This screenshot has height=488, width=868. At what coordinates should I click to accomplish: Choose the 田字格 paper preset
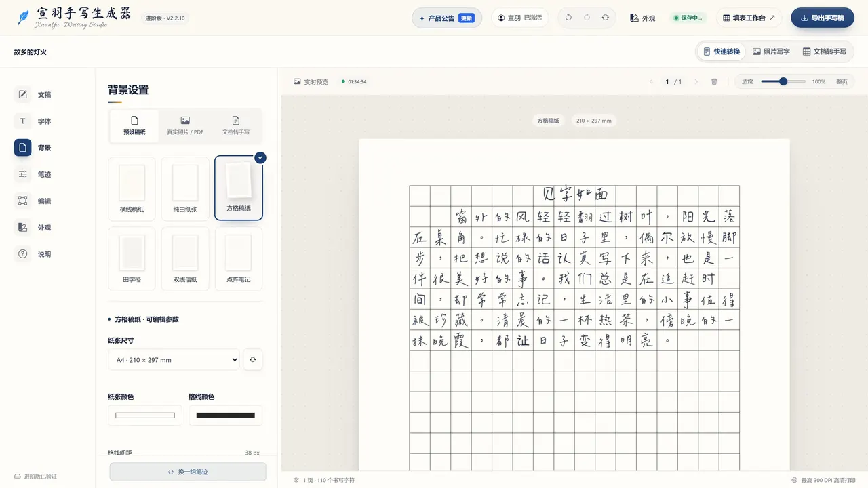tap(132, 259)
